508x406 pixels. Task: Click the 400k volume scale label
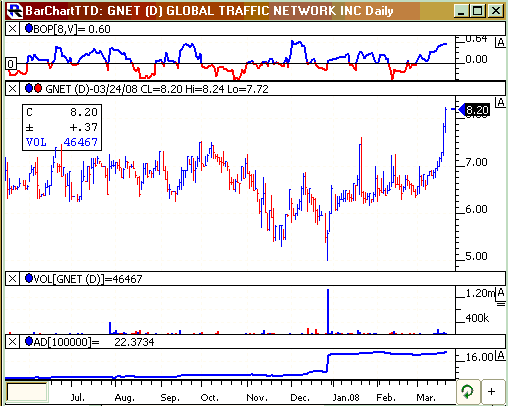(x=477, y=318)
